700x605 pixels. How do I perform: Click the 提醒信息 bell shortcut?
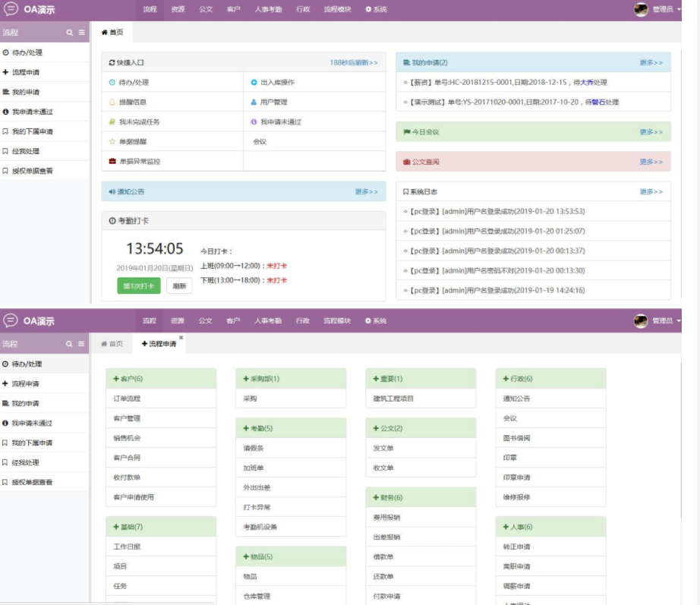(x=133, y=102)
